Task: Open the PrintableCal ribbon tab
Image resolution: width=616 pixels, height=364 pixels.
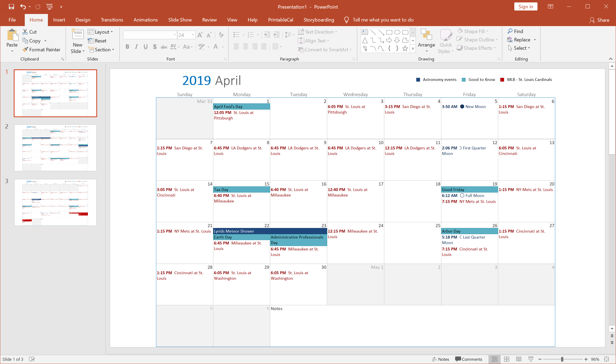Action: point(281,20)
